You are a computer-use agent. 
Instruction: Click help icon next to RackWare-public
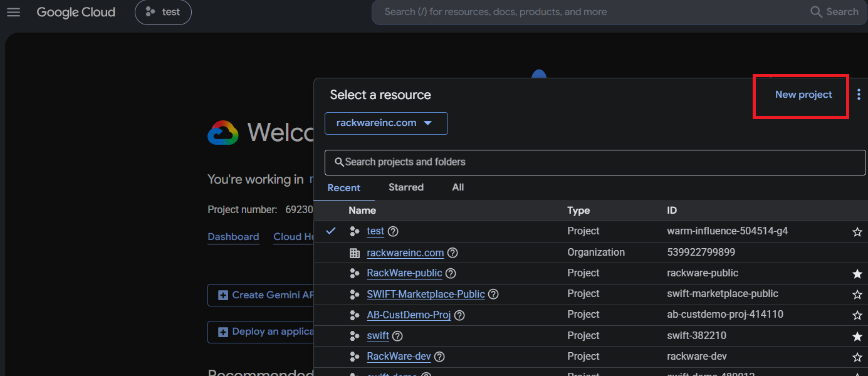coord(451,273)
